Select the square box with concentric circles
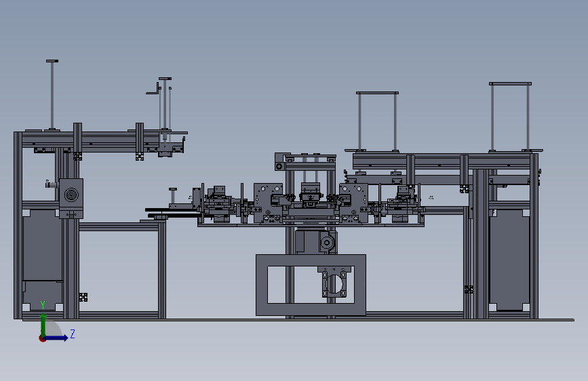Image resolution: width=588 pixels, height=381 pixels. pos(71,195)
